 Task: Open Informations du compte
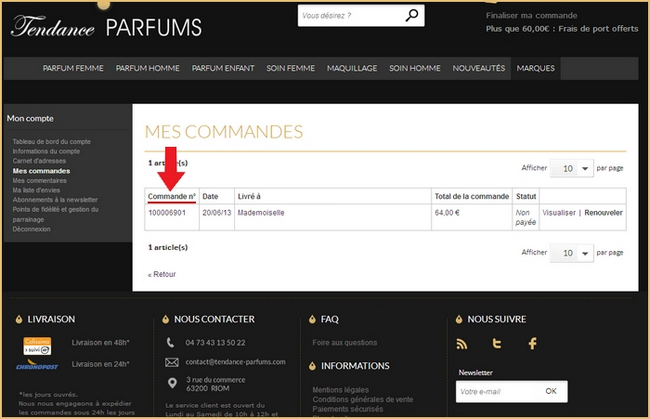(46, 151)
